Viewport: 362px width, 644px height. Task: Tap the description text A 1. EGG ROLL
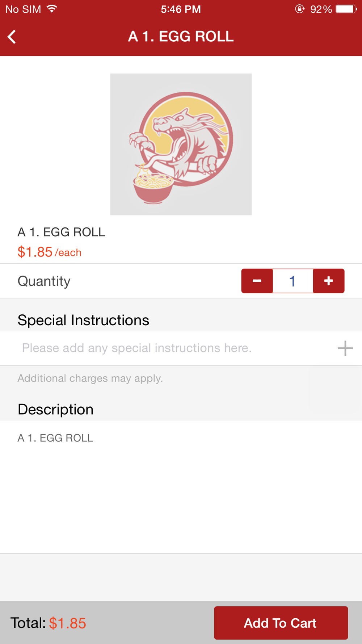click(x=55, y=438)
